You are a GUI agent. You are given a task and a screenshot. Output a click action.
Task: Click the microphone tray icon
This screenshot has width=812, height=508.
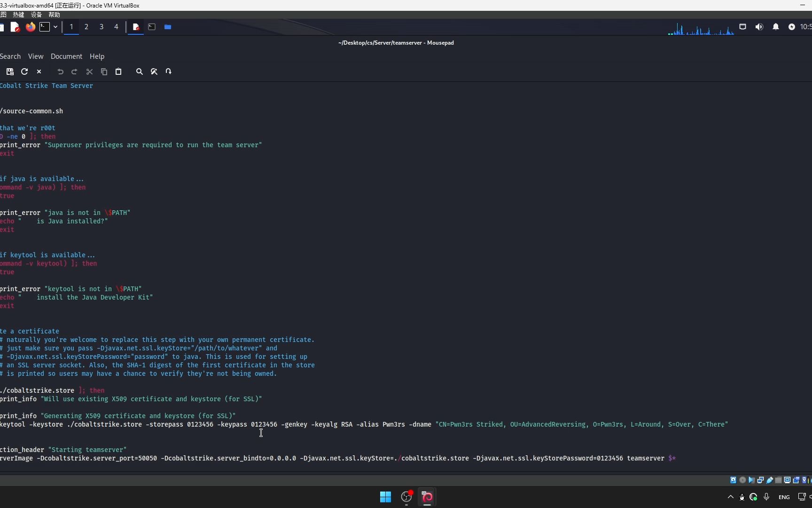(x=766, y=497)
